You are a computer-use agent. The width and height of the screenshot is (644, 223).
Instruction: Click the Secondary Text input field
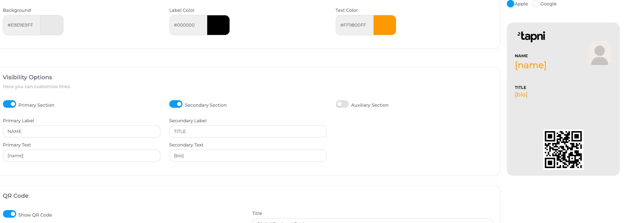[248, 156]
